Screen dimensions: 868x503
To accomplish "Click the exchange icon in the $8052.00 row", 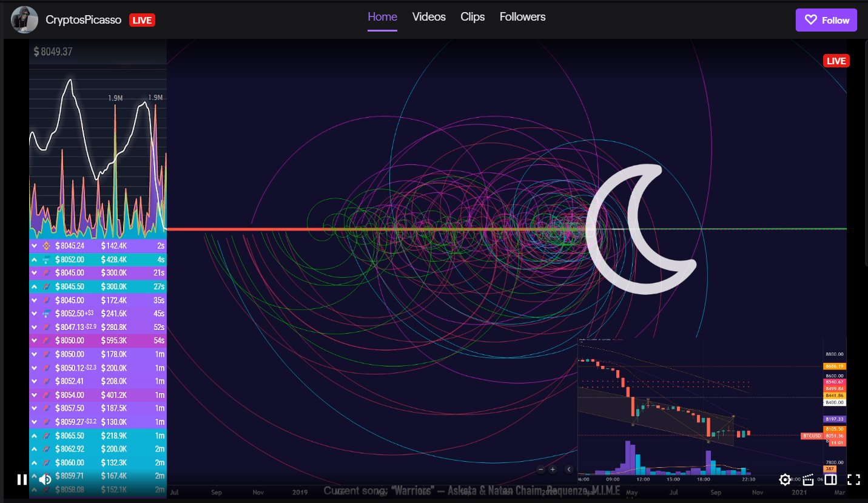I will (x=47, y=260).
